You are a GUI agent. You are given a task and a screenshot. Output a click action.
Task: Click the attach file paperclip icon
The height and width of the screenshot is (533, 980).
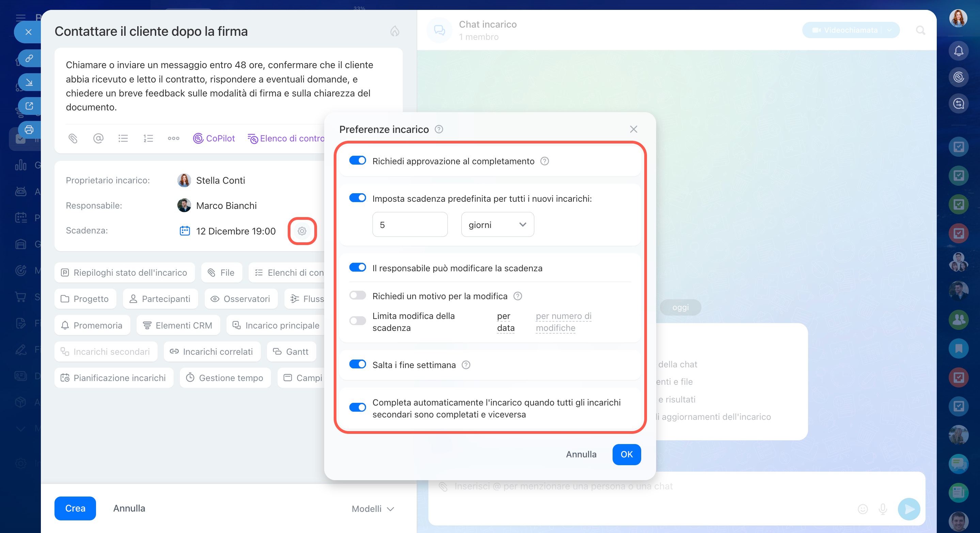(73, 138)
